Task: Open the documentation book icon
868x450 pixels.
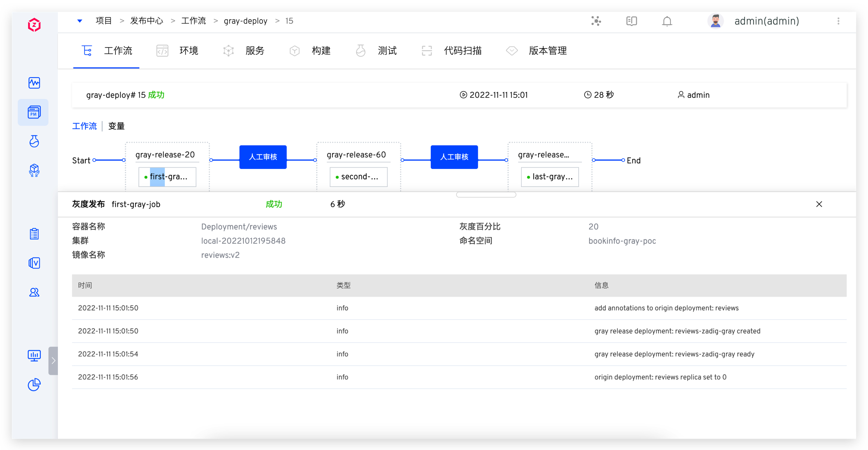Action: (x=631, y=21)
